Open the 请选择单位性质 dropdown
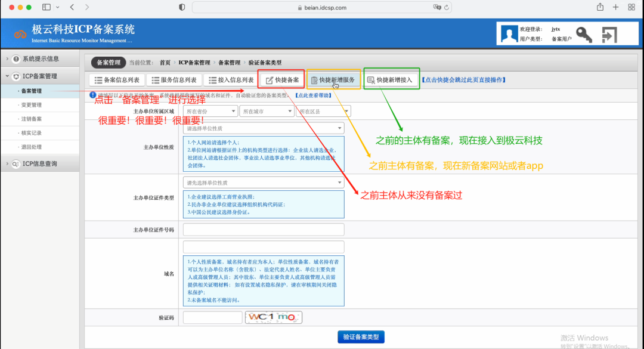The image size is (644, 349). click(x=263, y=128)
